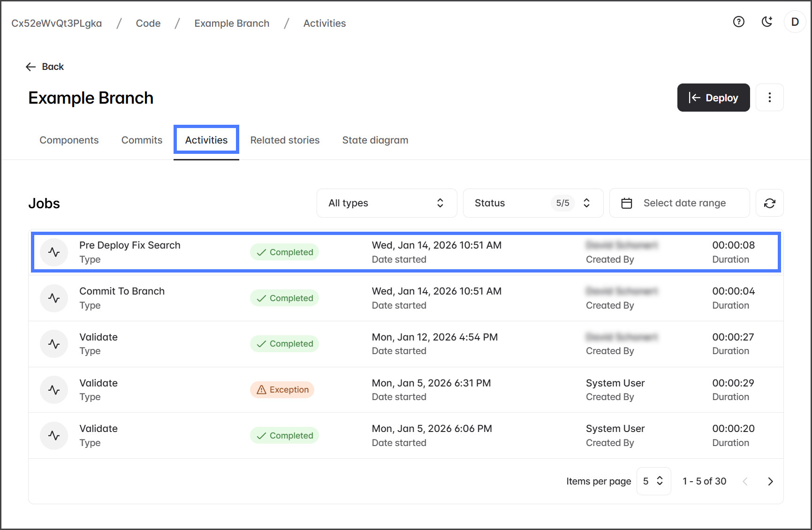Open the Status filter dropdown
The image size is (812, 530).
coord(532,203)
